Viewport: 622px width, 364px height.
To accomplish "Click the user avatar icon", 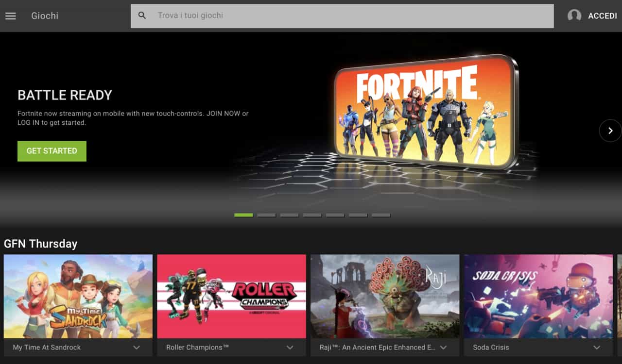I will (x=574, y=16).
